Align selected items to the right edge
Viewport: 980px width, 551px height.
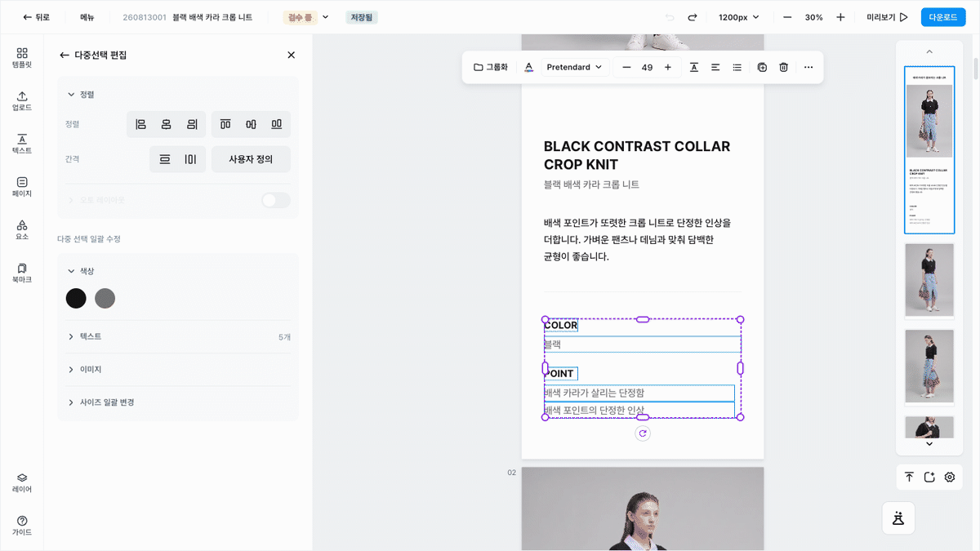tap(192, 124)
